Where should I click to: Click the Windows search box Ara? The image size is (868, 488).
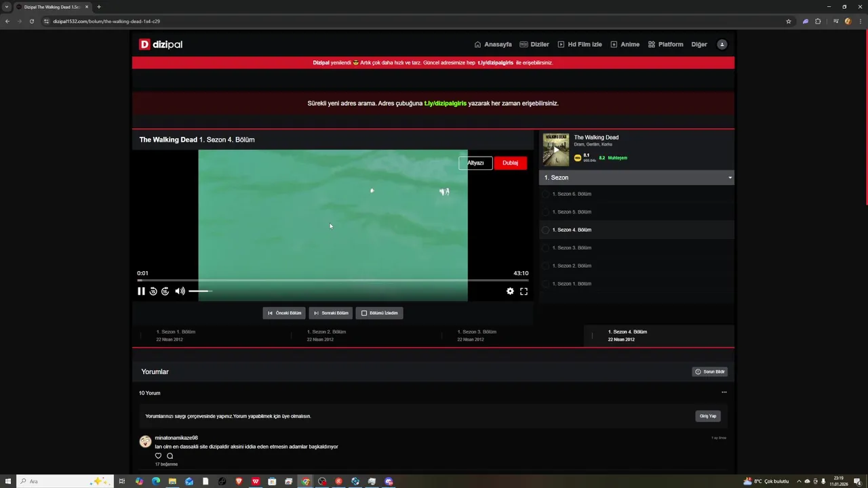pos(64,481)
